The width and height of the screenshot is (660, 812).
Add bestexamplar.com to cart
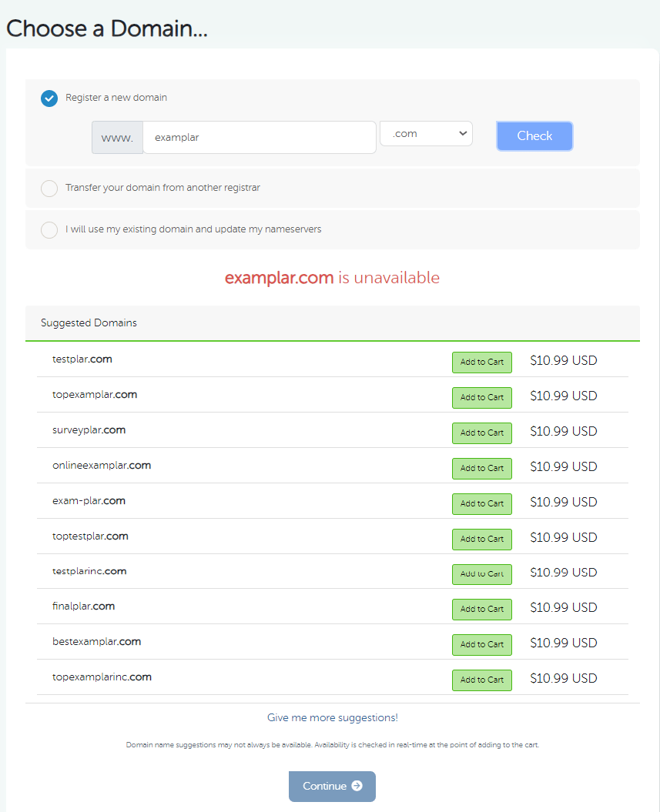[481, 644]
